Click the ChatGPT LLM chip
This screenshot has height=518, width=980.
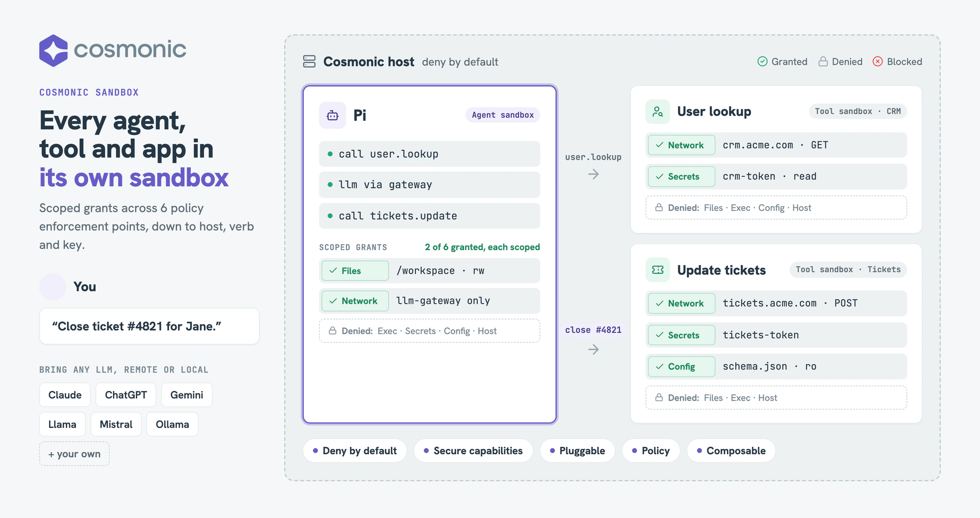pos(126,395)
